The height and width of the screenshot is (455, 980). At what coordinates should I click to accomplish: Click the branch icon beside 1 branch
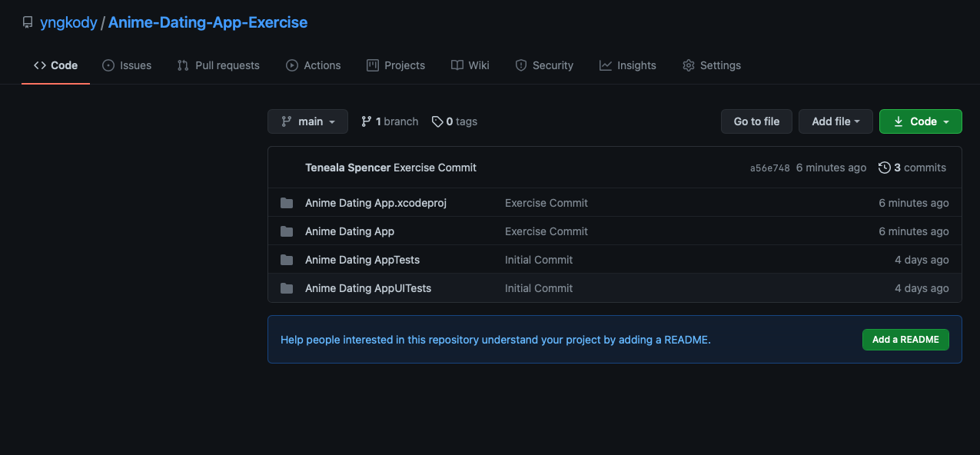pyautogui.click(x=367, y=121)
